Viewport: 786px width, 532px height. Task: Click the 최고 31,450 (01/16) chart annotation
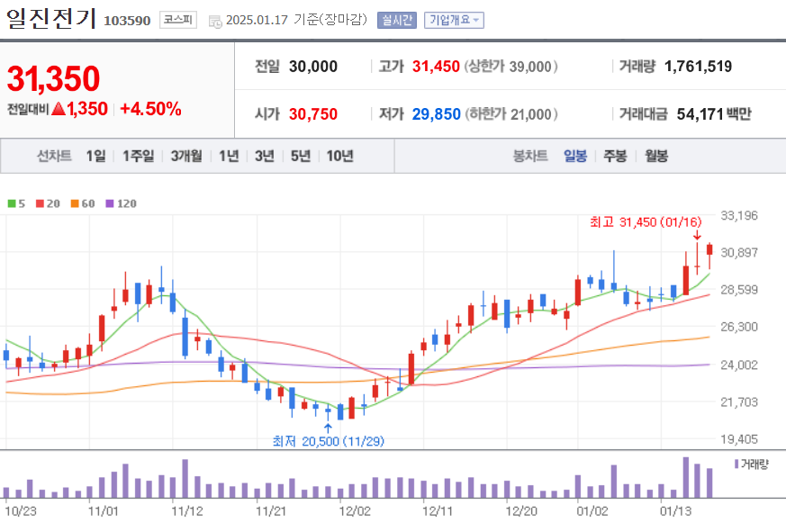pyautogui.click(x=646, y=222)
